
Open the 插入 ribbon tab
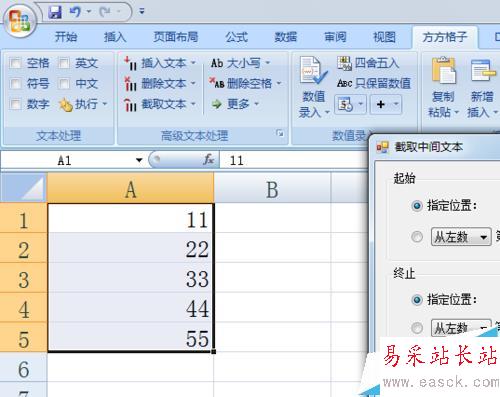[115, 36]
